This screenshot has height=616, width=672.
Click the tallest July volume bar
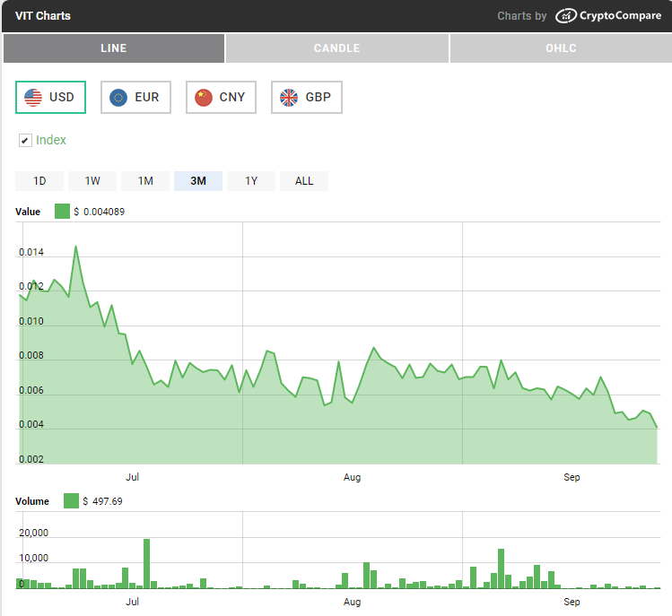click(146, 565)
